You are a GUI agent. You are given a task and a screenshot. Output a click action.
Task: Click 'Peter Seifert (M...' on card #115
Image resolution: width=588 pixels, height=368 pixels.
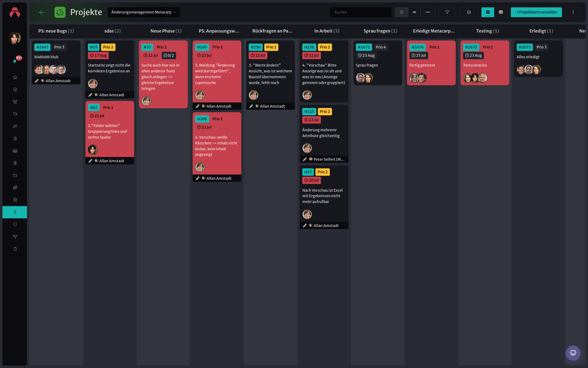329,159
